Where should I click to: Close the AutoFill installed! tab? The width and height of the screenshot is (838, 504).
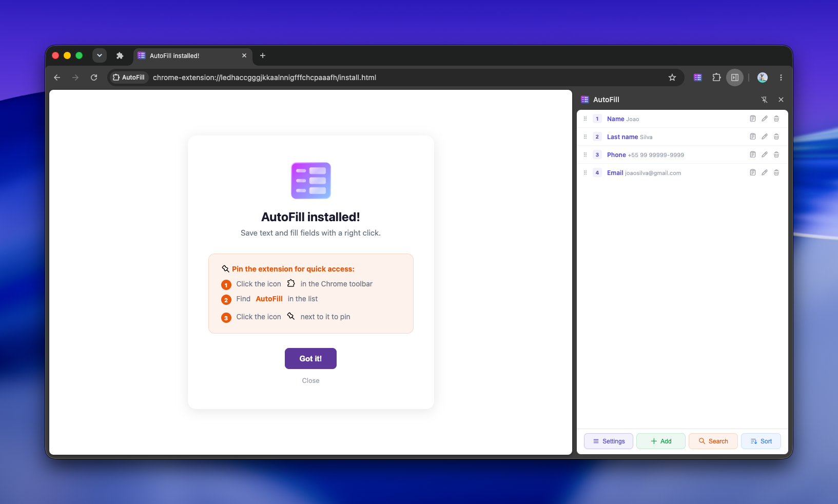[x=244, y=55]
